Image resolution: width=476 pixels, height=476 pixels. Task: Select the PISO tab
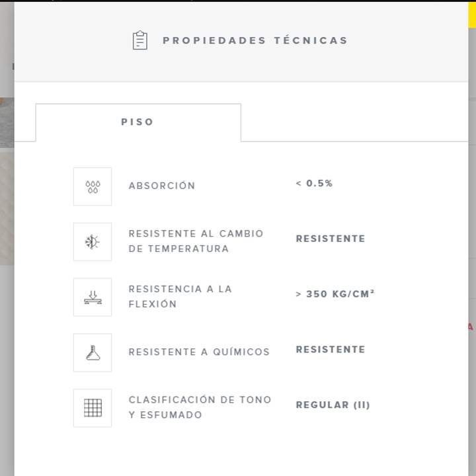pyautogui.click(x=138, y=122)
